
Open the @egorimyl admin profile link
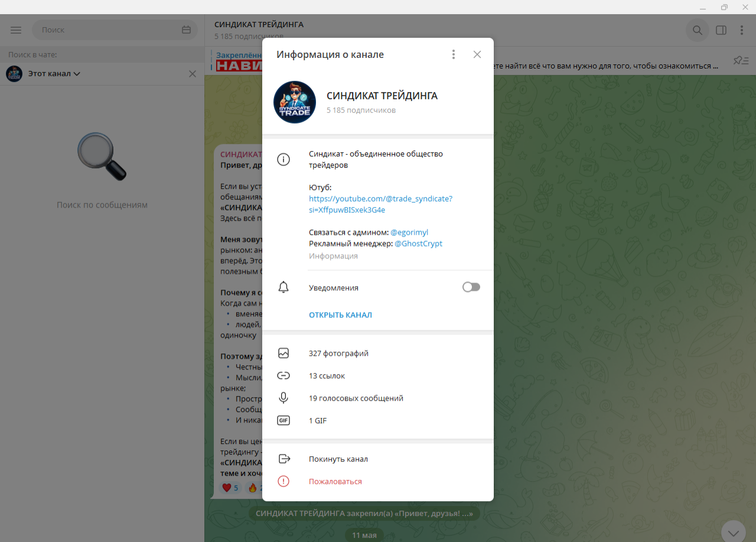pos(409,232)
